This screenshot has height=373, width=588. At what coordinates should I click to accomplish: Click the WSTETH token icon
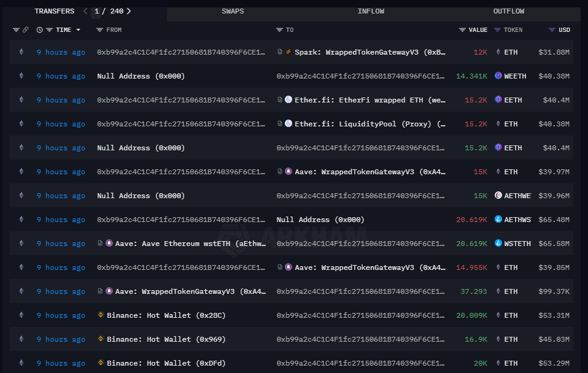tap(498, 244)
